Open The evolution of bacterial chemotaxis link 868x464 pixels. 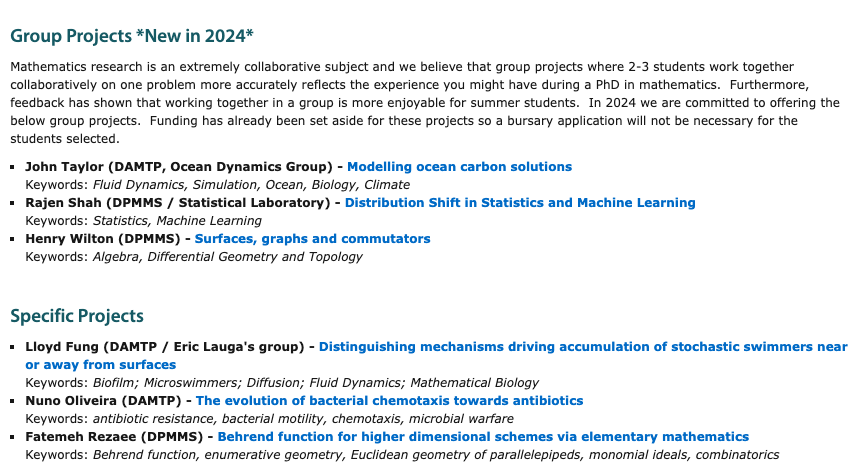(x=389, y=400)
